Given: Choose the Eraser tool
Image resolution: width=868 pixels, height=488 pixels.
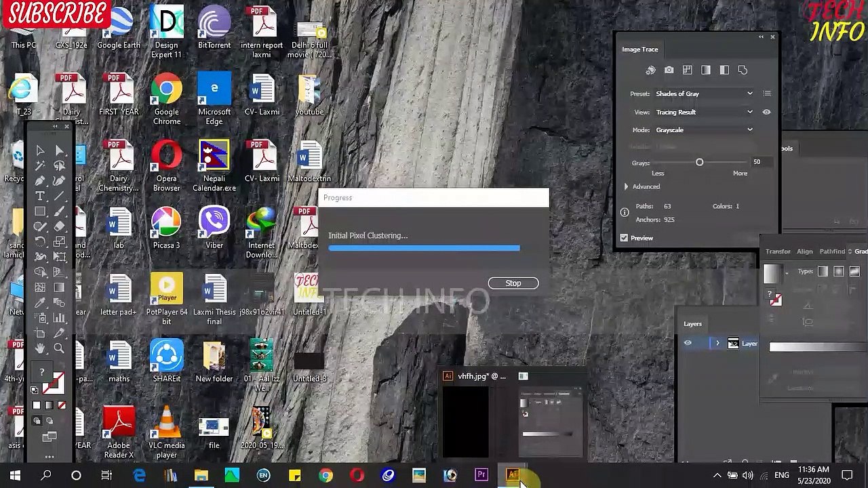Looking at the screenshot, I should [x=59, y=227].
